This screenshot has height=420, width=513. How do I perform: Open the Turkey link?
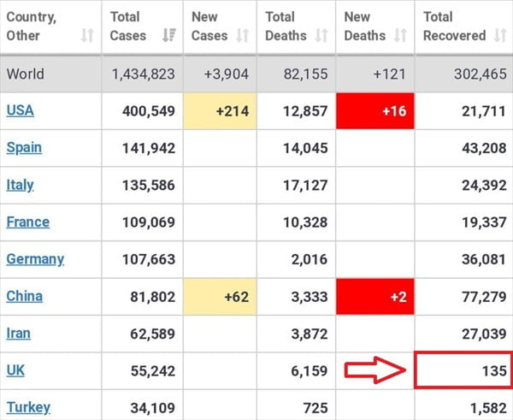pyautogui.click(x=28, y=407)
